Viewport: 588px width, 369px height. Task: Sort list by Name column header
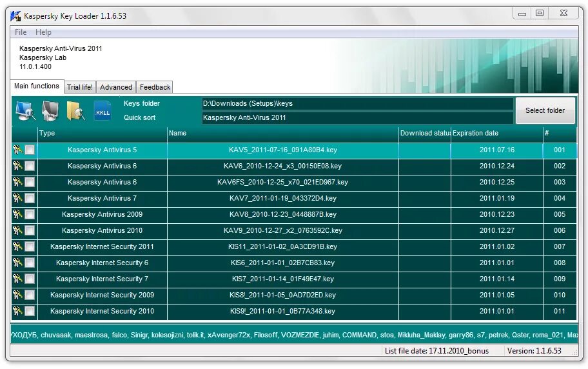click(283, 134)
